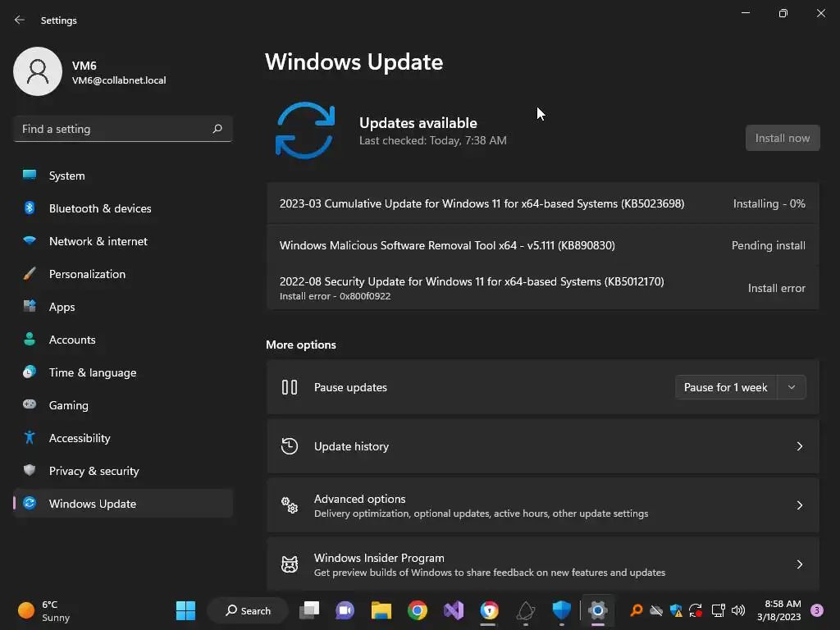Expand the Update history chevron
The image size is (840, 630).
(x=799, y=446)
